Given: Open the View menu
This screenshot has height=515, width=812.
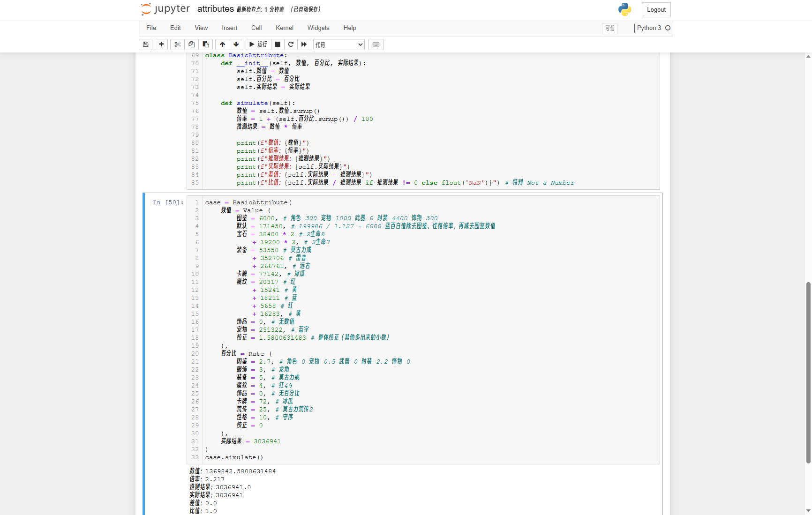Looking at the screenshot, I should [201, 28].
